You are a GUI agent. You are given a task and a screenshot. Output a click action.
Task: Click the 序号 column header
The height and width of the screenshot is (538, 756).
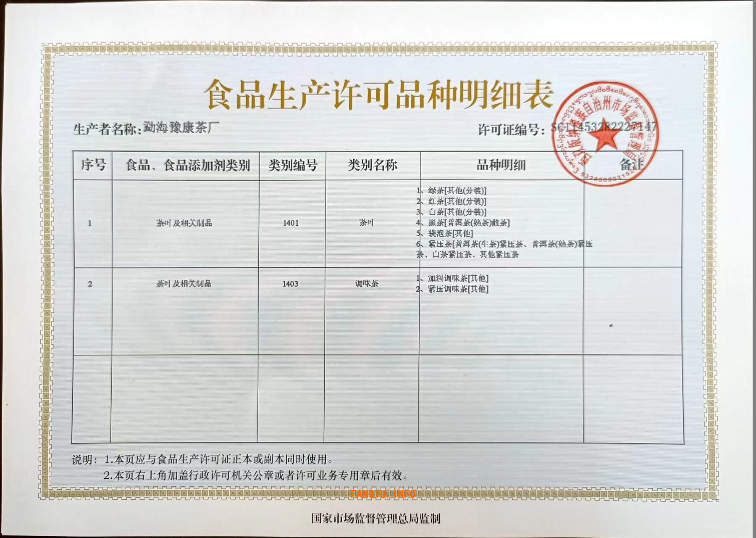tap(93, 165)
